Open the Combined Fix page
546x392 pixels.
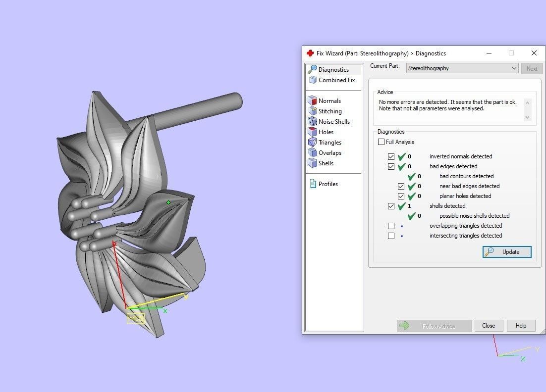337,80
